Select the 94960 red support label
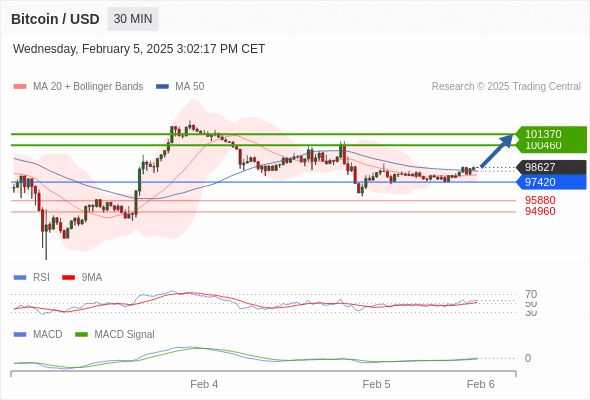 [x=540, y=211]
